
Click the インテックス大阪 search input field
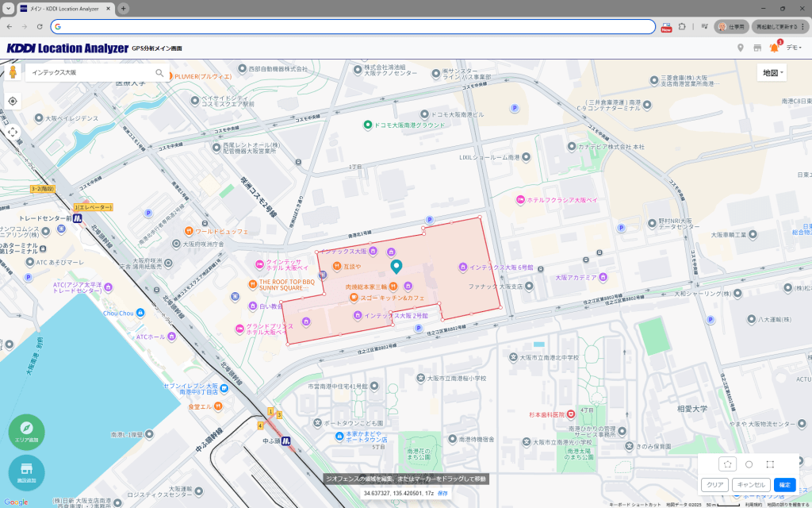point(89,73)
